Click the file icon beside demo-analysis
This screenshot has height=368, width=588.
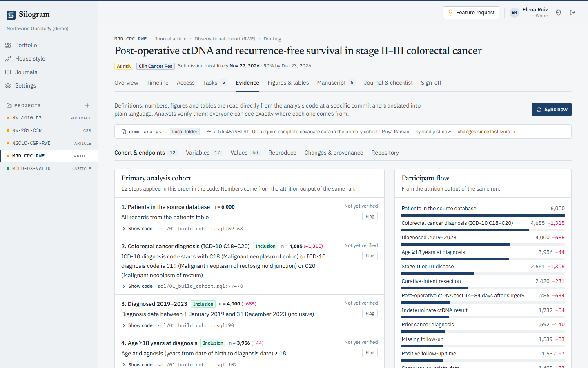point(124,132)
